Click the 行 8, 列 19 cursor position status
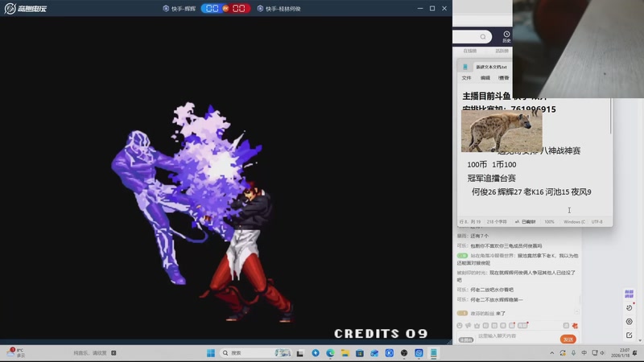This screenshot has width=644, height=362. pyautogui.click(x=470, y=222)
